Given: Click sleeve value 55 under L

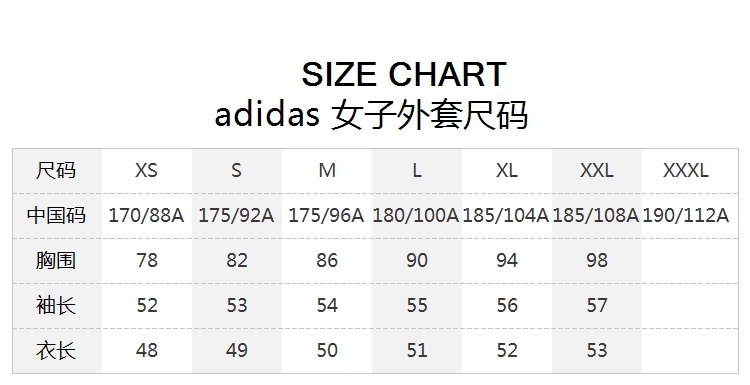Looking at the screenshot, I should click(x=417, y=305).
